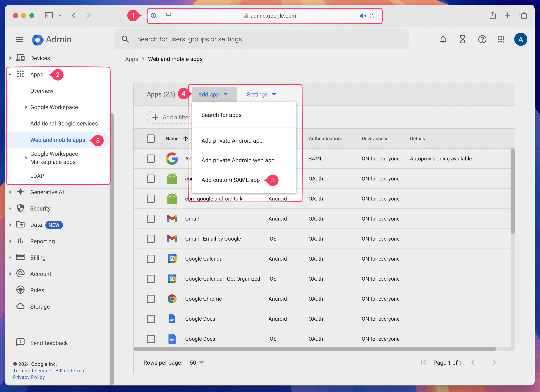Toggle the select-all checkbox in table header
This screenshot has width=540, height=392.
151,139
